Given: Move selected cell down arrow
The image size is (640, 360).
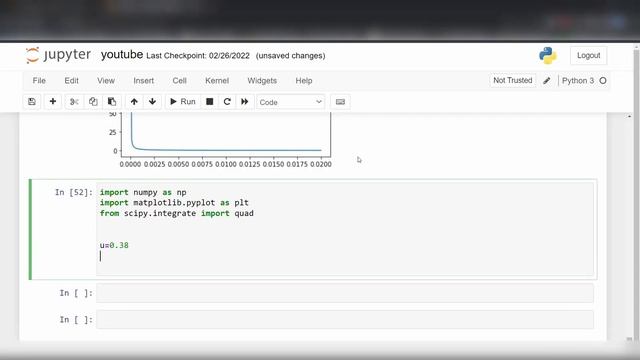Looking at the screenshot, I should click(x=152, y=102).
